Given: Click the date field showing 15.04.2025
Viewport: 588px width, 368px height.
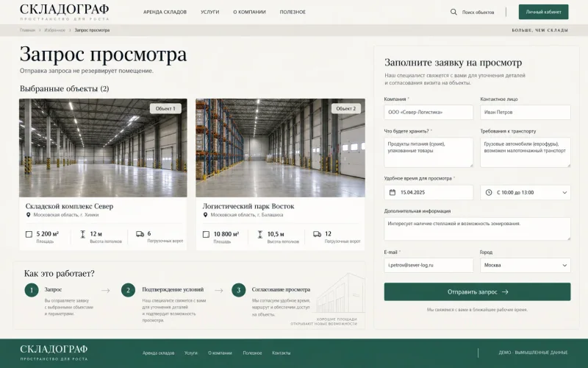Looking at the screenshot, I should (x=429, y=192).
